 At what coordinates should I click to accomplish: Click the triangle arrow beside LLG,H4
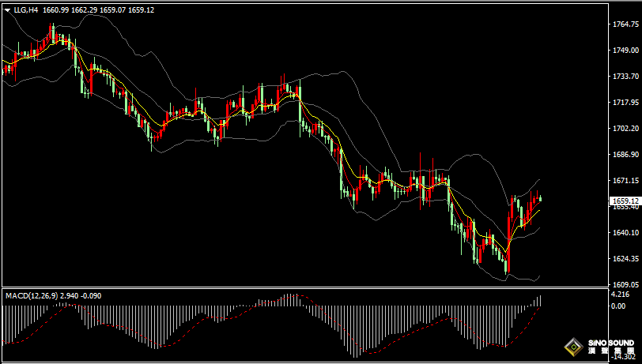(7, 10)
